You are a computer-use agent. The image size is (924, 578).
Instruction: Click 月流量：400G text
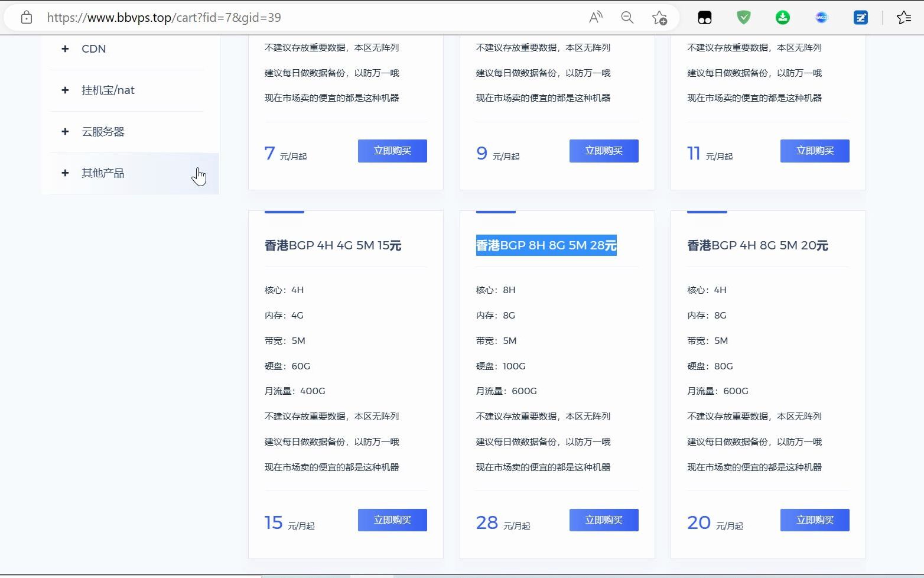point(295,391)
